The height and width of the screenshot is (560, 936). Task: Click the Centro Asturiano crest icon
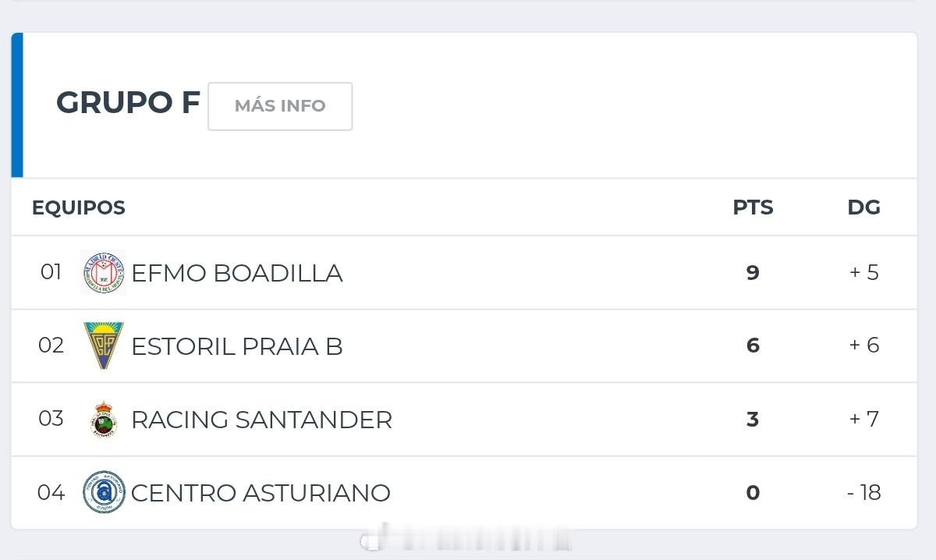(x=104, y=492)
